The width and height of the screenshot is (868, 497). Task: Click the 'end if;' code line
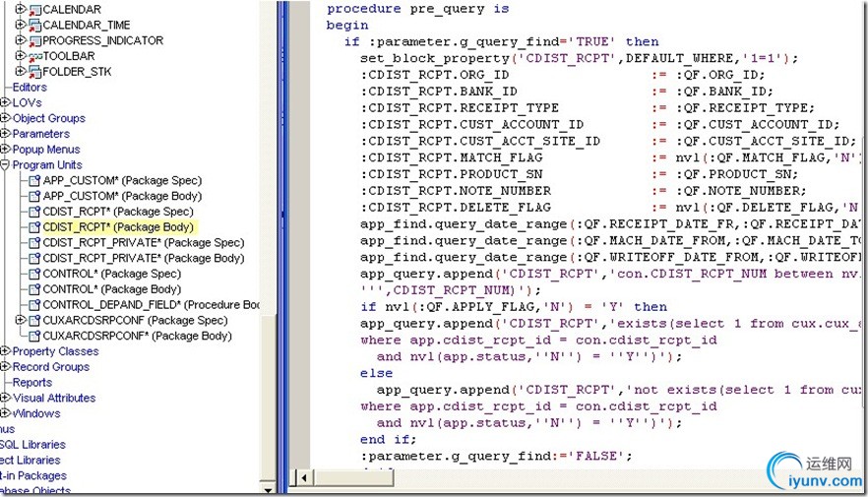point(388,440)
